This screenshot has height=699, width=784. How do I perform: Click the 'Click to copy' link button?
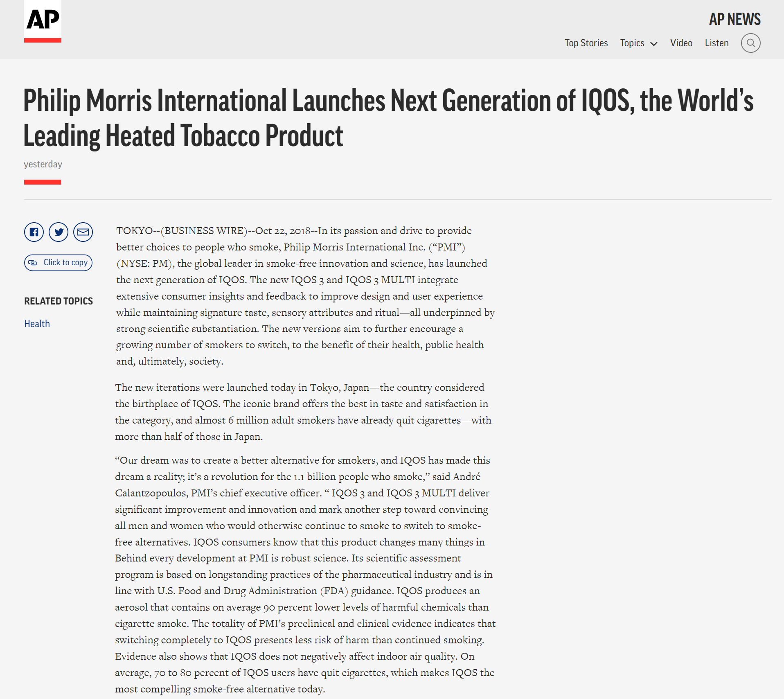tap(59, 262)
